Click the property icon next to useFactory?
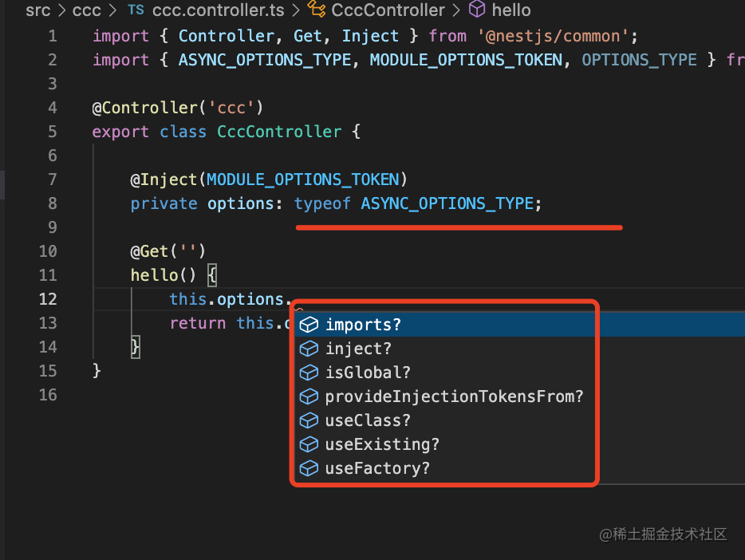The height and width of the screenshot is (560, 745). tap(309, 468)
